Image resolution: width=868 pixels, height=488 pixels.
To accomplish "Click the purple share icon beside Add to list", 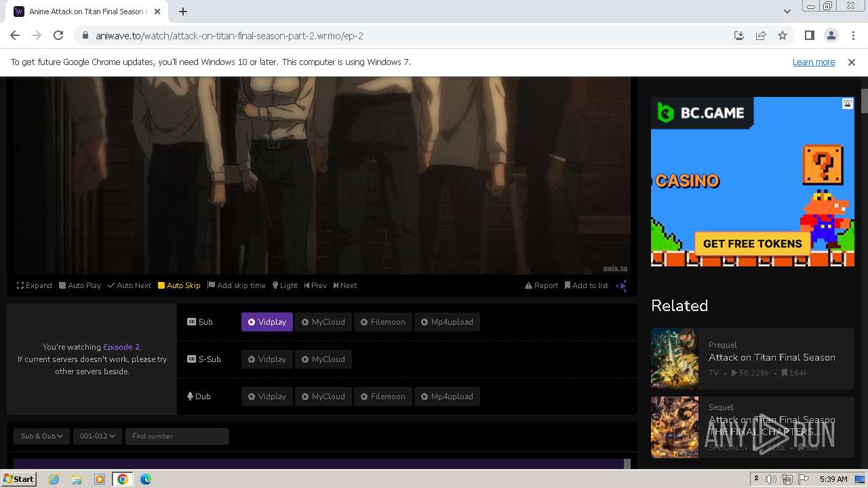I will [x=621, y=285].
